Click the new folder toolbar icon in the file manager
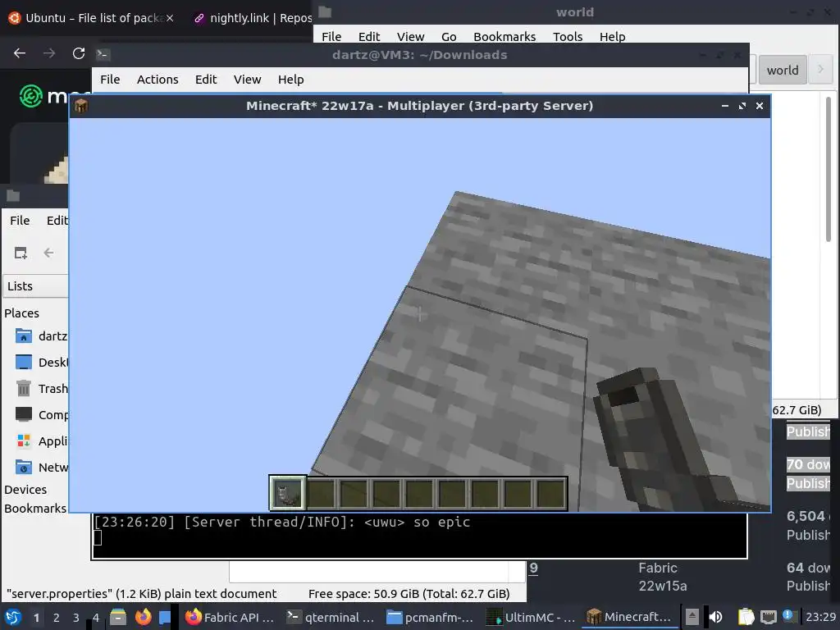The width and height of the screenshot is (840, 630). 21,253
